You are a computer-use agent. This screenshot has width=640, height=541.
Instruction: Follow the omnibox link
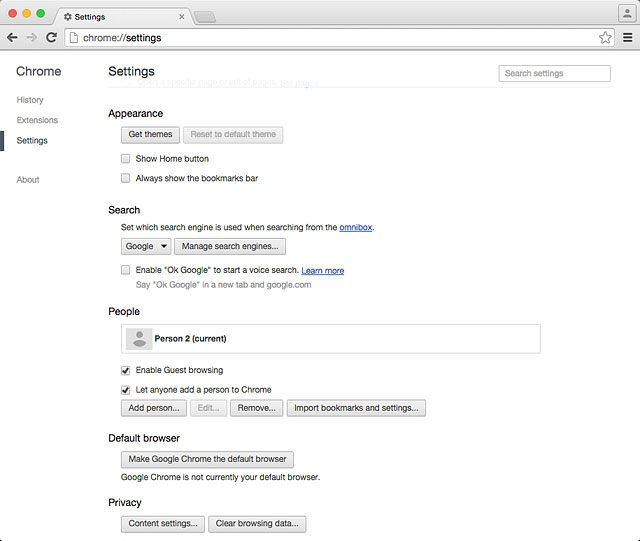tap(356, 227)
